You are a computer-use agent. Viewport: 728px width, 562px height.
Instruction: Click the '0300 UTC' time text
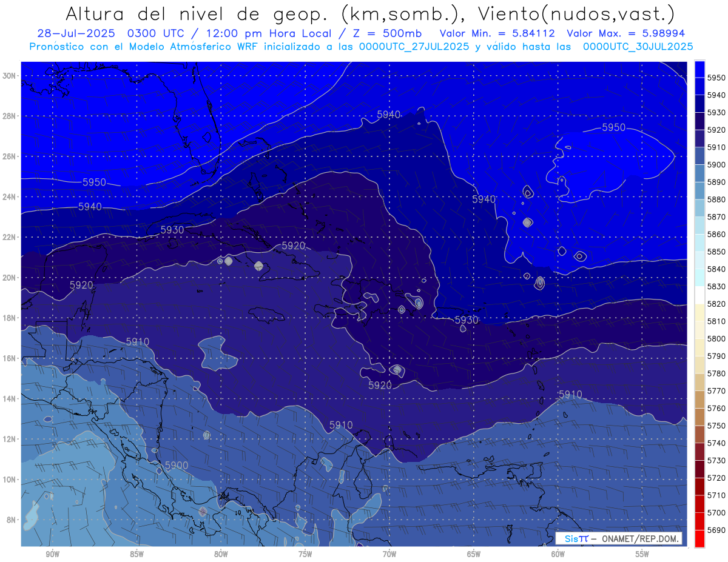click(x=157, y=34)
